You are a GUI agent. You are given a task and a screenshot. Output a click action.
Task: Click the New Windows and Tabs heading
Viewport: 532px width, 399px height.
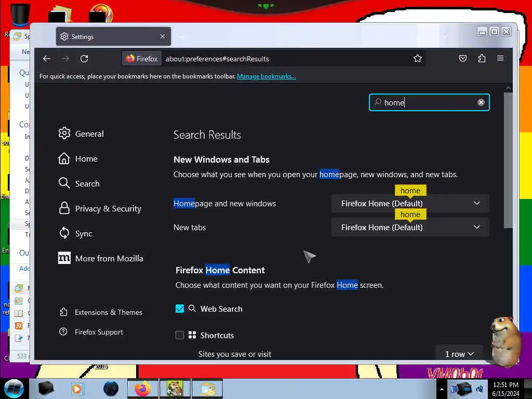pyautogui.click(x=221, y=160)
